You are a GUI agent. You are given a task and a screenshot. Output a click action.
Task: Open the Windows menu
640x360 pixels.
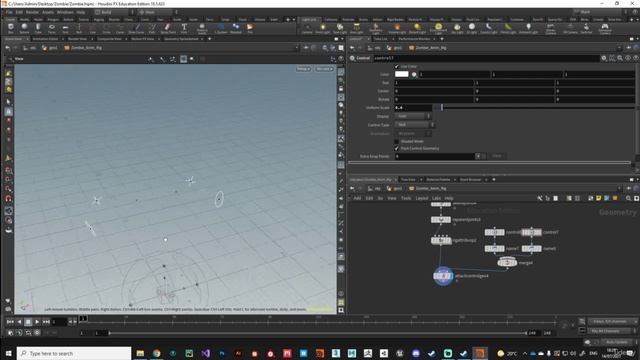tap(65, 12)
